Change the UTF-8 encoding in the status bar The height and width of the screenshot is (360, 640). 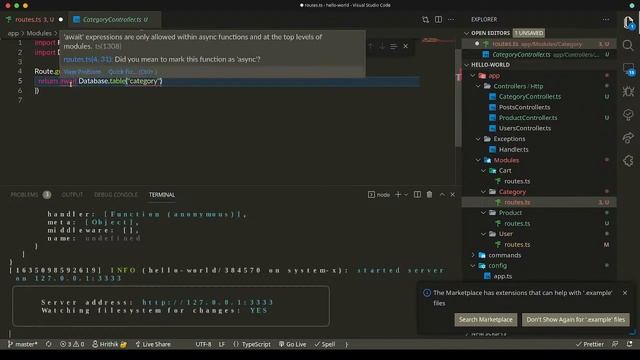(203, 344)
